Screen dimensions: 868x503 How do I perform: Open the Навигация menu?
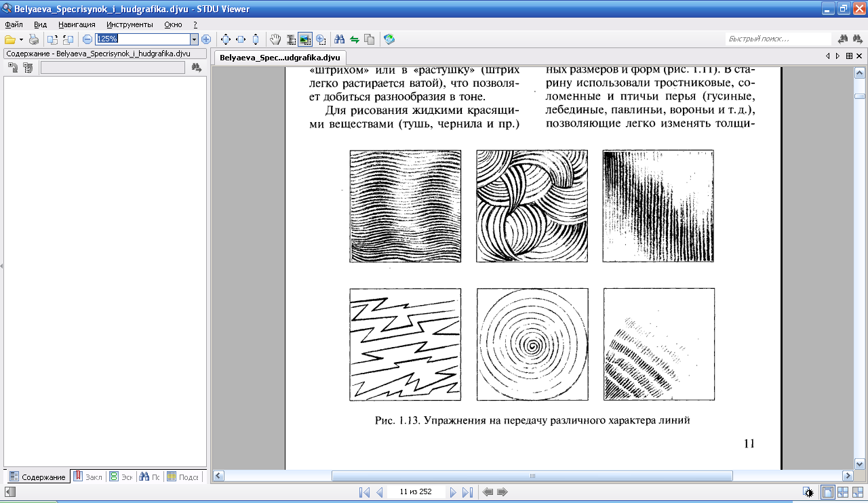pos(77,24)
